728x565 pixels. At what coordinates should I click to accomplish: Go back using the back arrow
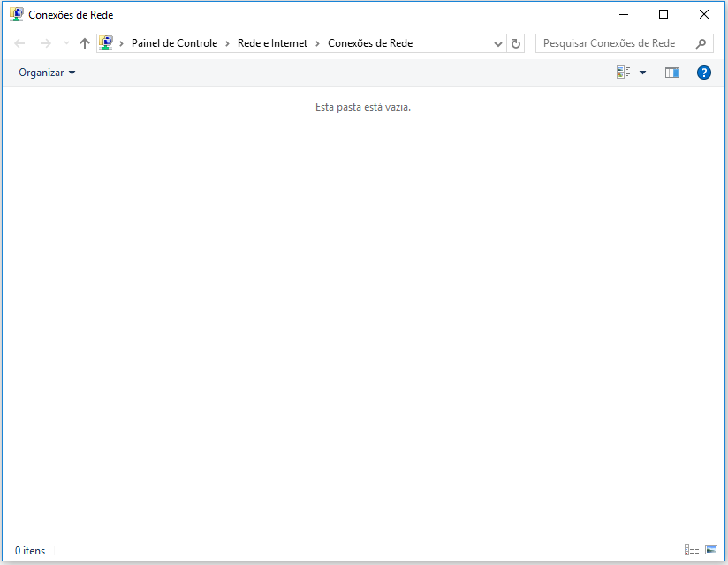pos(19,43)
